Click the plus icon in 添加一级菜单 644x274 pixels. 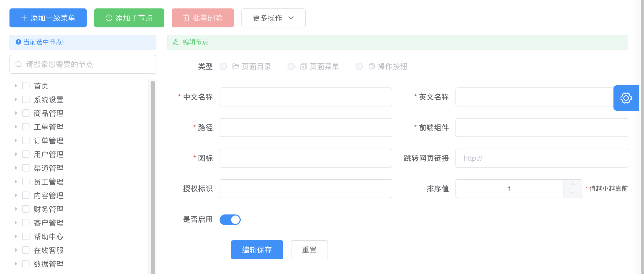24,18
